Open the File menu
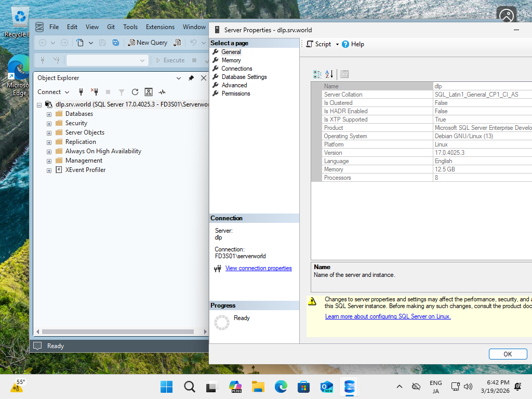 [54, 27]
